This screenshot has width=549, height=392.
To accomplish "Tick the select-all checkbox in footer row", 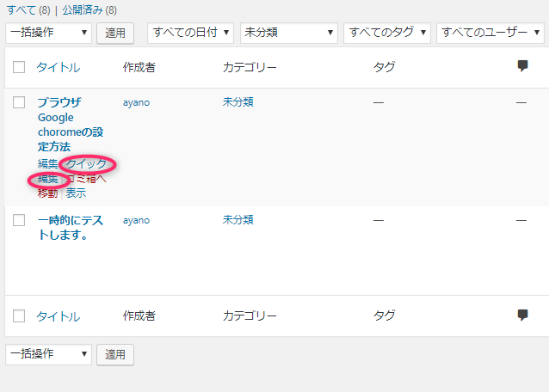I will tap(19, 315).
